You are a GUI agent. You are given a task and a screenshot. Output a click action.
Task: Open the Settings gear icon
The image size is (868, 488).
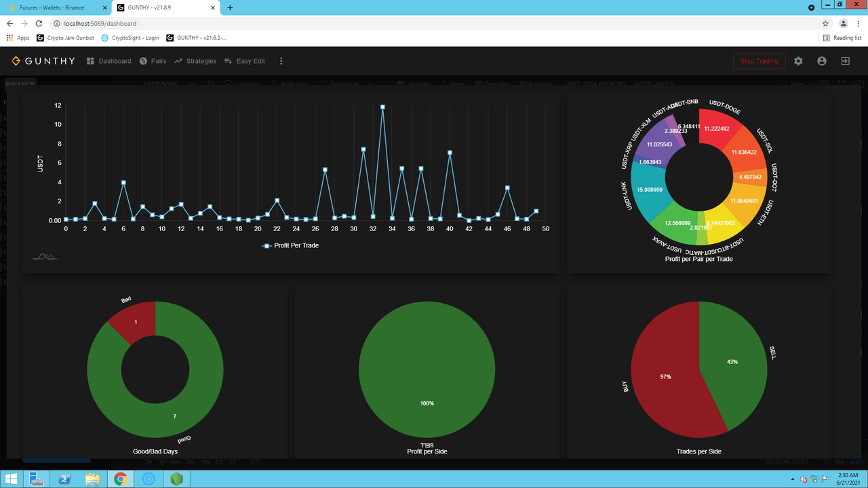[x=798, y=61]
